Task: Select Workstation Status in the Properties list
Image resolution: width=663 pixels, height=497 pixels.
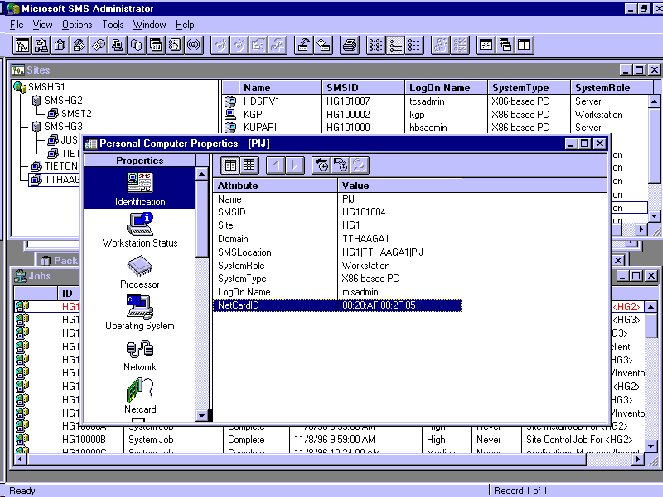Action: click(140, 231)
